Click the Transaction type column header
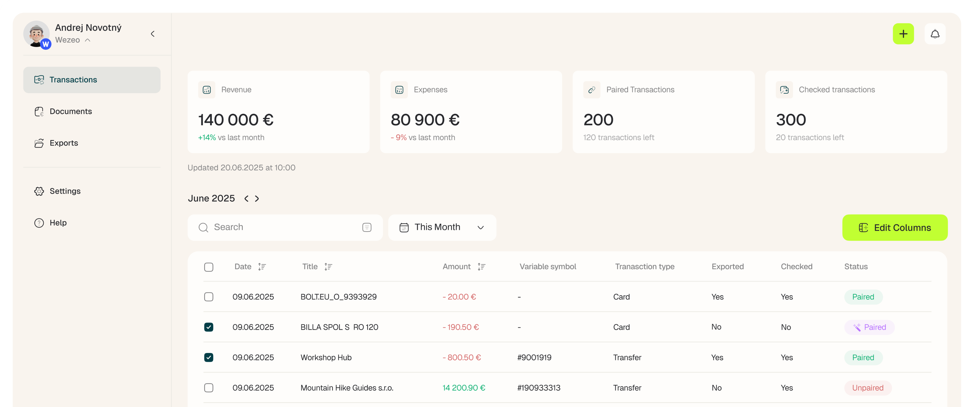This screenshot has height=407, width=980. (645, 267)
